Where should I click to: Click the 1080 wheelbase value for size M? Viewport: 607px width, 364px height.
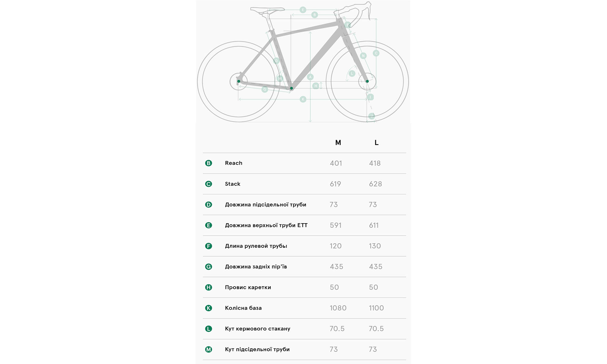(x=338, y=308)
